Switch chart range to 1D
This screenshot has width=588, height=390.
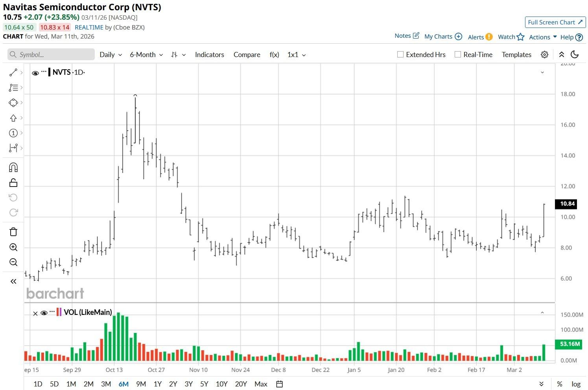tap(38, 384)
